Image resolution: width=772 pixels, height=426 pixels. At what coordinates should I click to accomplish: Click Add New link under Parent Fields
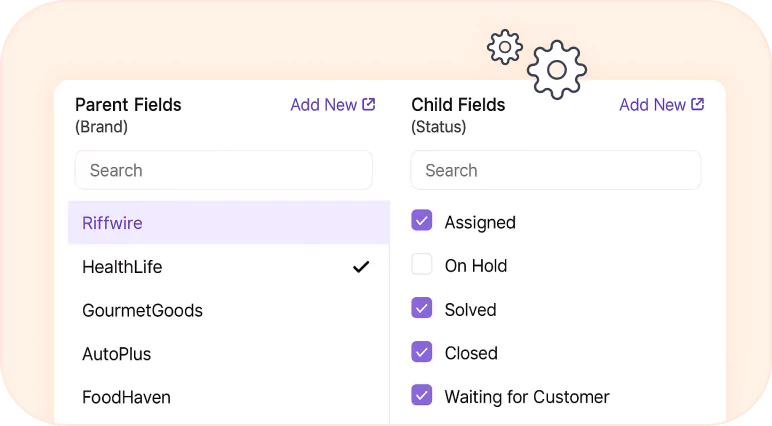click(x=323, y=105)
